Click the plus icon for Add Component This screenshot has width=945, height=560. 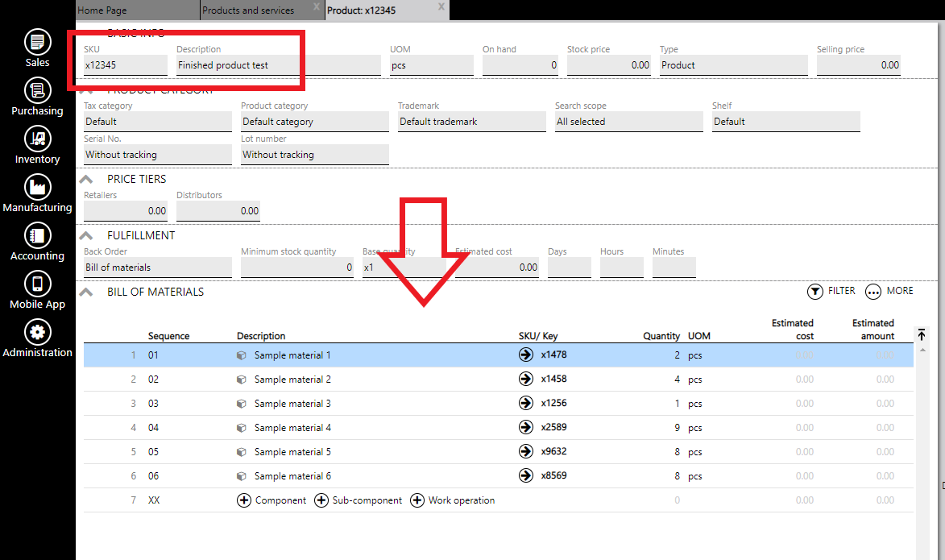[244, 500]
